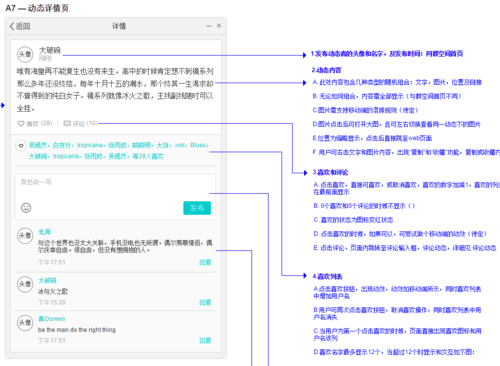The width and height of the screenshot is (500, 366).
Task: Click the text be the man do the right thing
Action: coord(77,330)
